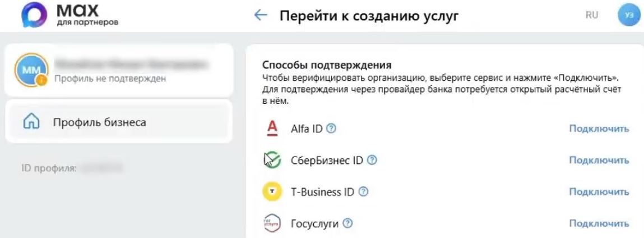Switch language via RU selector
Image resolution: width=644 pixels, height=238 pixels.
tap(592, 16)
